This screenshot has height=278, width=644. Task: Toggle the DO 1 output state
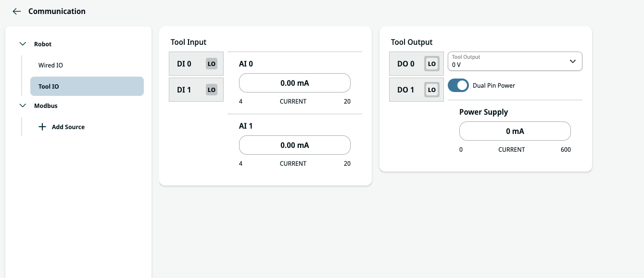pyautogui.click(x=431, y=90)
